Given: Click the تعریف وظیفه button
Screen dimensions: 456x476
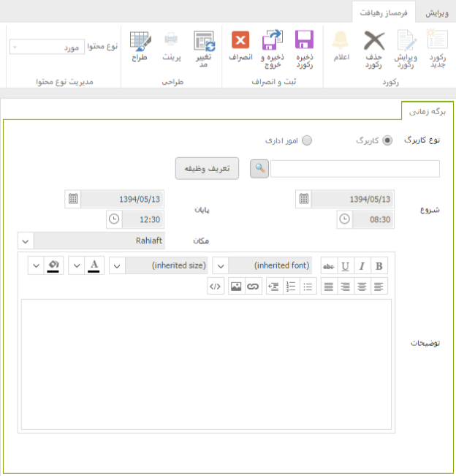Looking at the screenshot, I should pos(207,168).
